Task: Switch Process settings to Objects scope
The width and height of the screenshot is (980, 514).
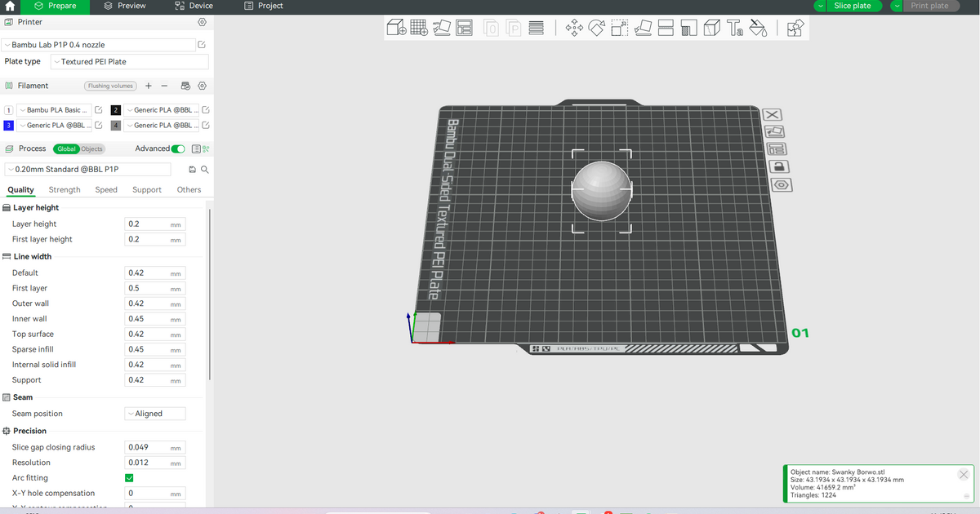Action: [x=91, y=148]
